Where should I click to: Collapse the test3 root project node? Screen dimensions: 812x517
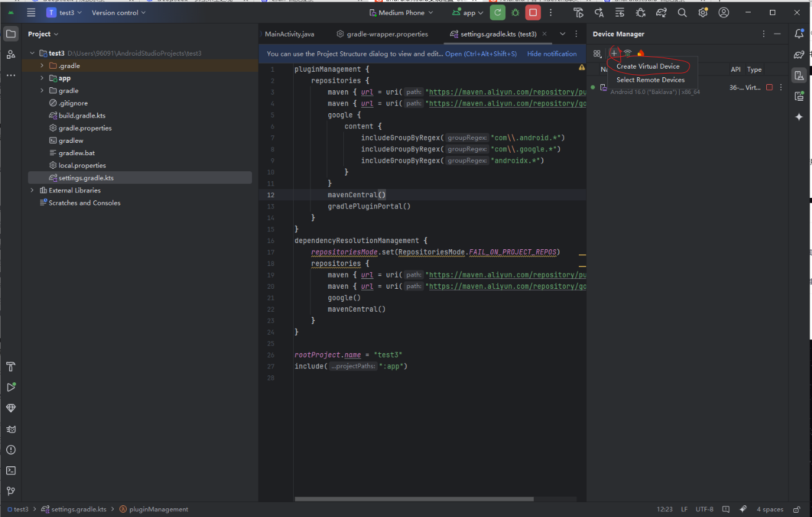[x=32, y=53]
